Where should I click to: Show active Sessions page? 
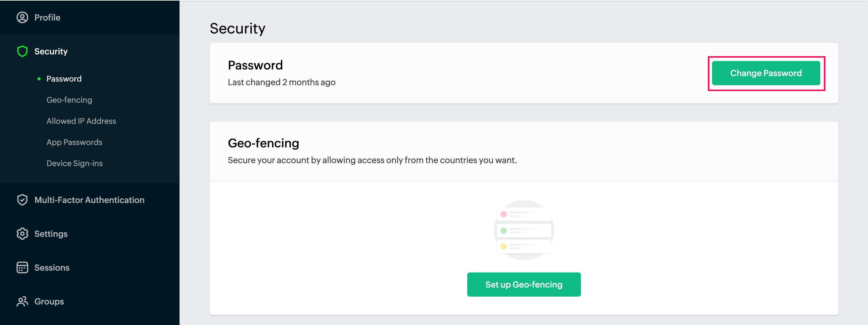click(52, 267)
